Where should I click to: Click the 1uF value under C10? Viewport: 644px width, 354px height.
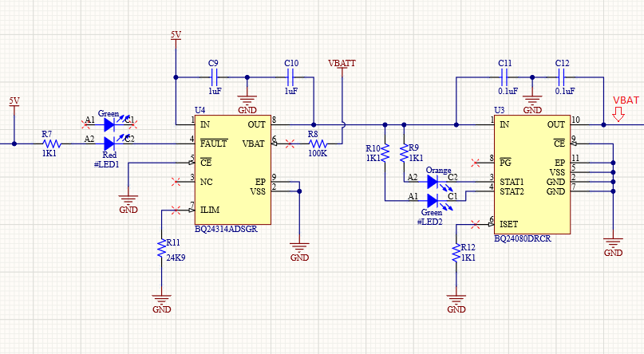(x=291, y=91)
